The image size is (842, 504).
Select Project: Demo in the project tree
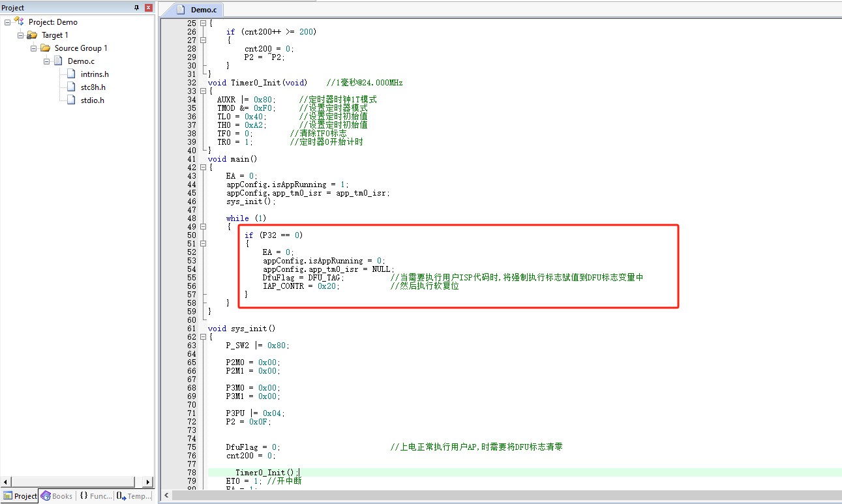(x=53, y=22)
